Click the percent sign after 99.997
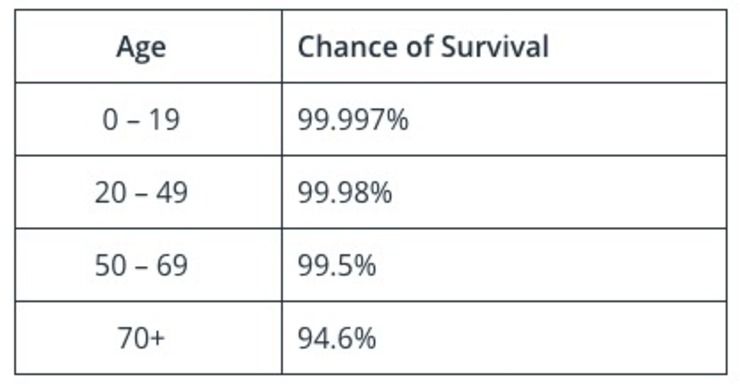The width and height of the screenshot is (740, 384). coord(397,119)
